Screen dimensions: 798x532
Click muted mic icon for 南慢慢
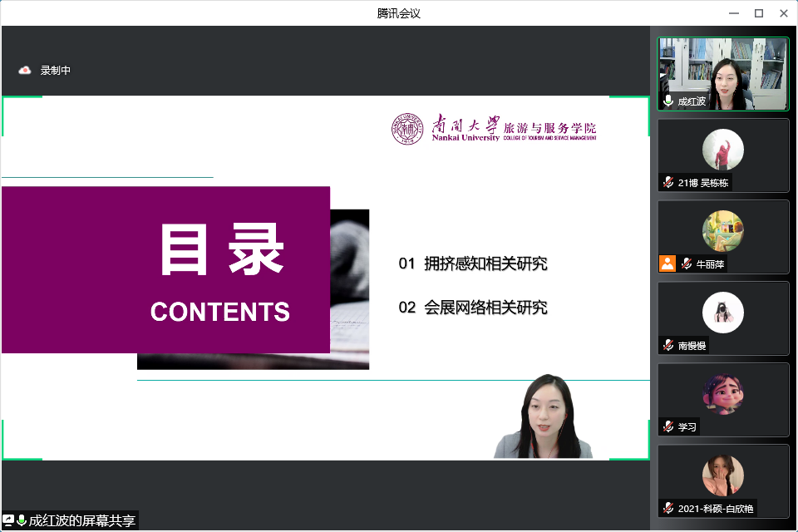pos(668,345)
